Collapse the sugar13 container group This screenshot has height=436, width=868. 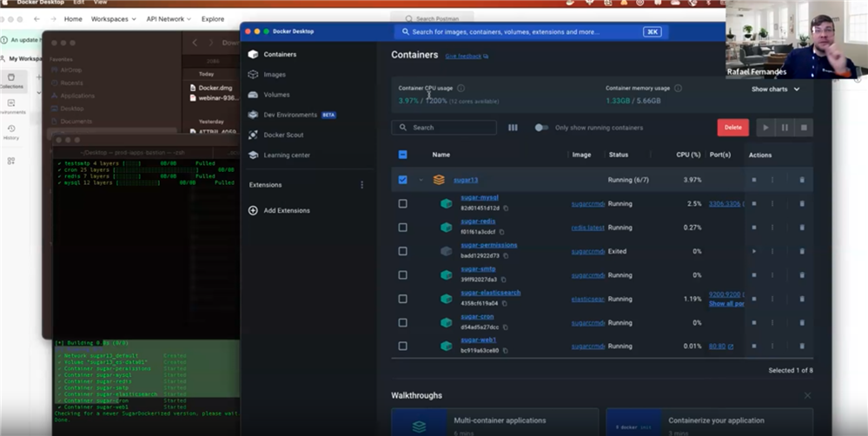(421, 181)
